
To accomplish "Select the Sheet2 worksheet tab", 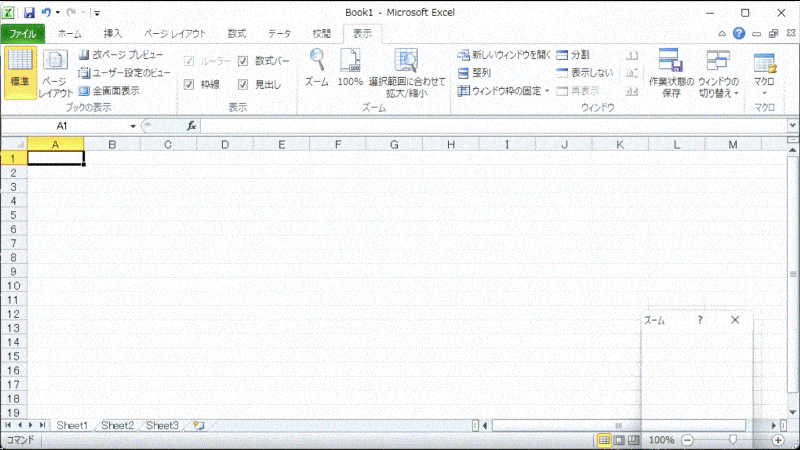I will pos(117,425).
